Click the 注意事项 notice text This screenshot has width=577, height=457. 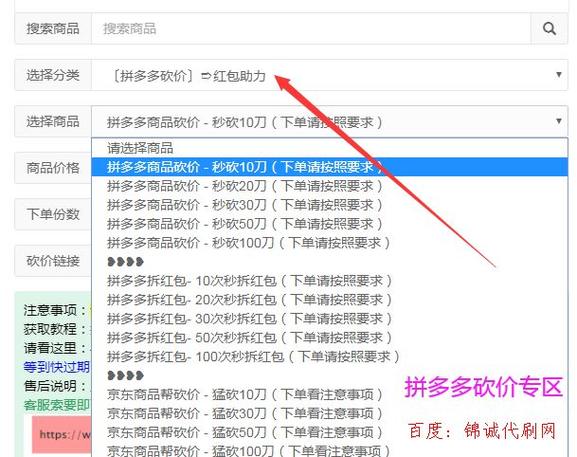click(x=55, y=310)
